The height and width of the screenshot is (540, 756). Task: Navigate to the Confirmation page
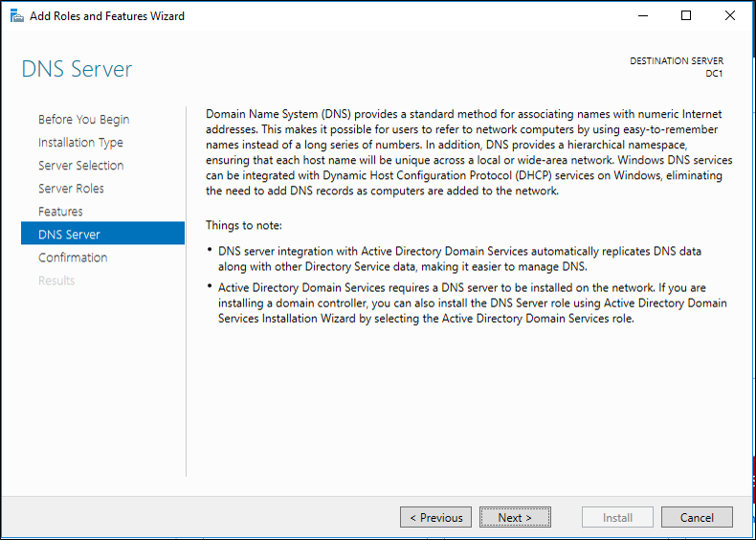[x=73, y=258]
